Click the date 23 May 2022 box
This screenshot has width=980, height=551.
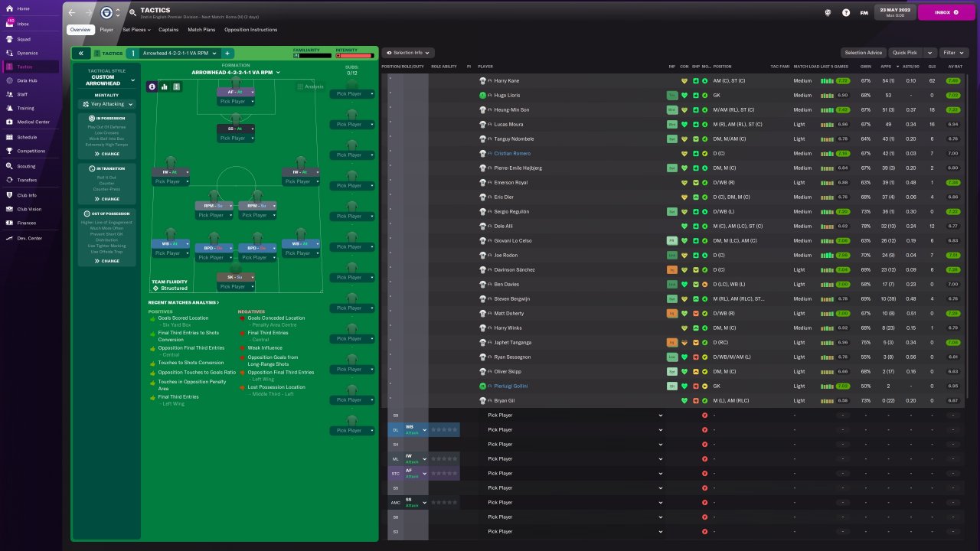[x=894, y=13]
